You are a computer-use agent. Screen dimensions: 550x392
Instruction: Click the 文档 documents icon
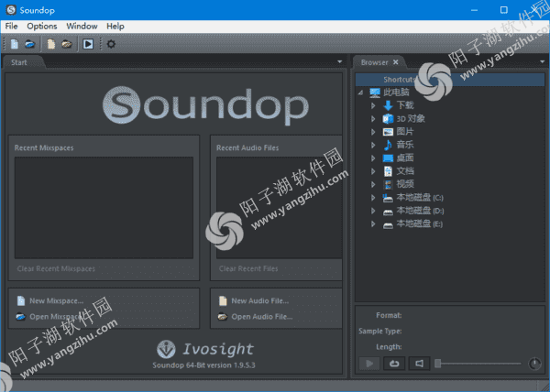(388, 171)
